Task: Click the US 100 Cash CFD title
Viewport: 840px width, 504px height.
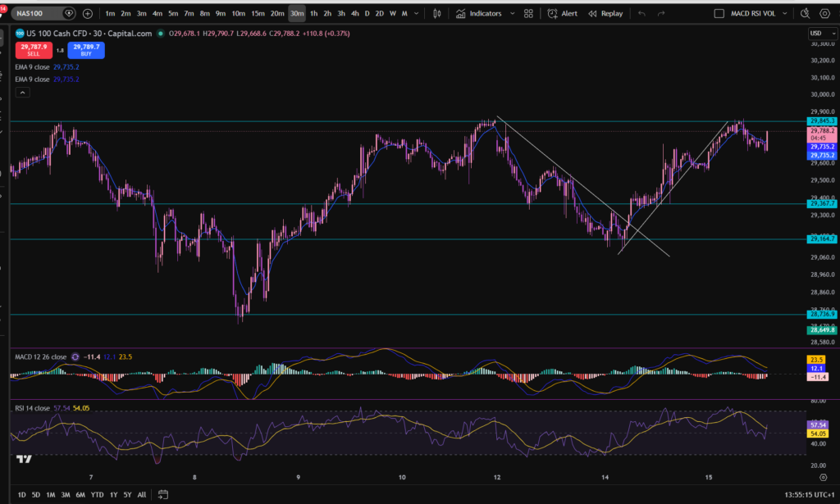Action: 89,33
